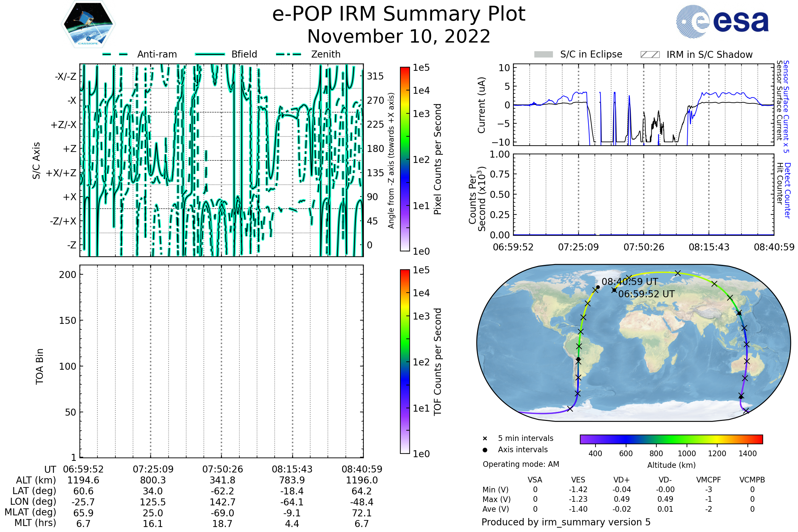Viewport: 798px width, 532px height.
Task: Click 07:50:26 UT tick under TOA plot
Action: tap(222, 469)
